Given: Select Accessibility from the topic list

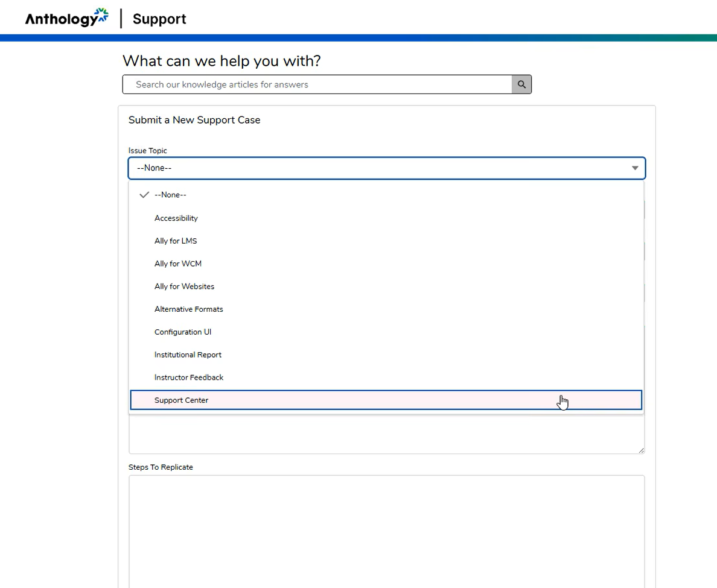Looking at the screenshot, I should pyautogui.click(x=176, y=218).
